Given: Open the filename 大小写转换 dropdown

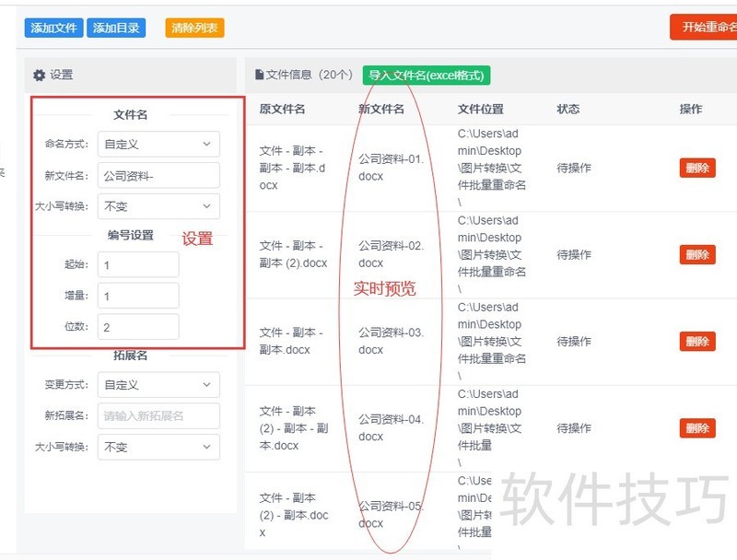Looking at the screenshot, I should (x=158, y=206).
